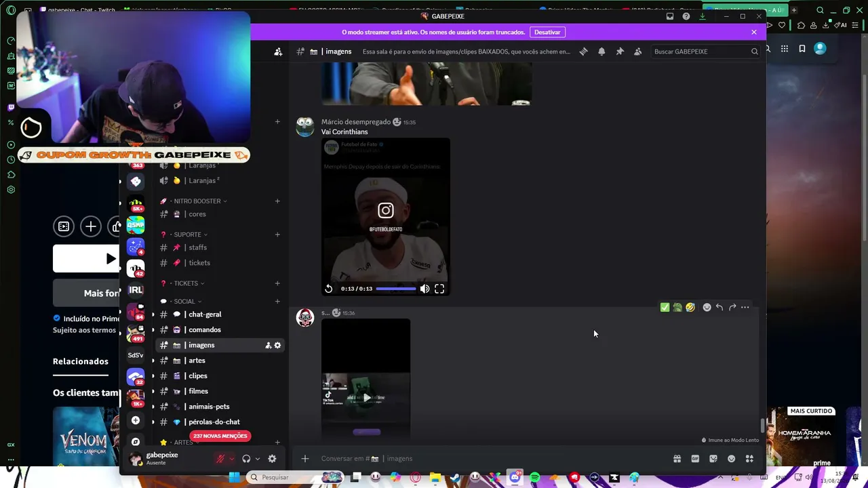
Task: Open the Discord threads icon in channel header
Action: point(583,52)
